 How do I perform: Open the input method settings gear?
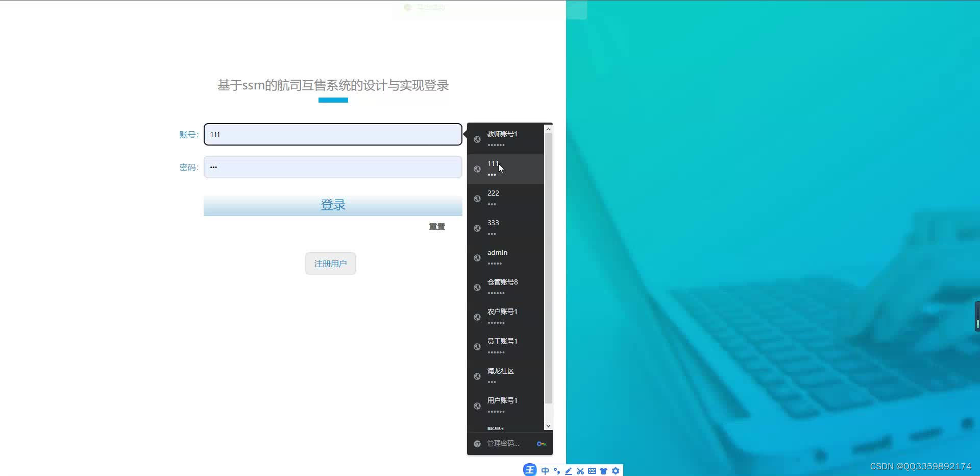(616, 471)
